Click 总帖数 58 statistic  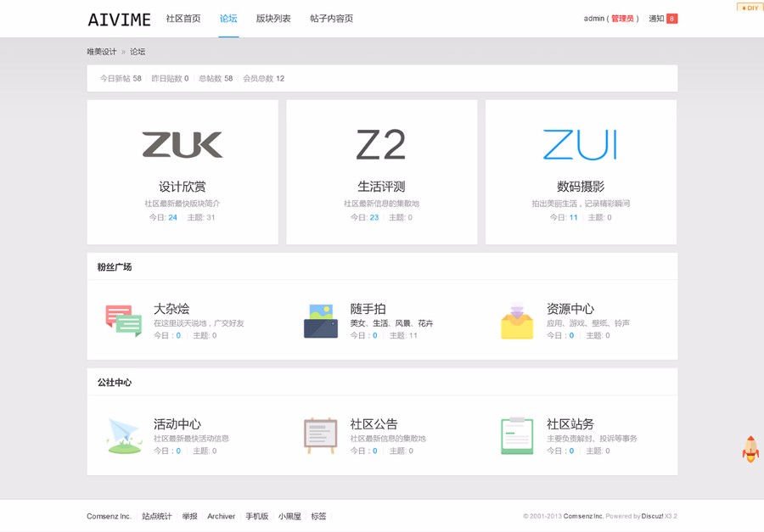216,78
